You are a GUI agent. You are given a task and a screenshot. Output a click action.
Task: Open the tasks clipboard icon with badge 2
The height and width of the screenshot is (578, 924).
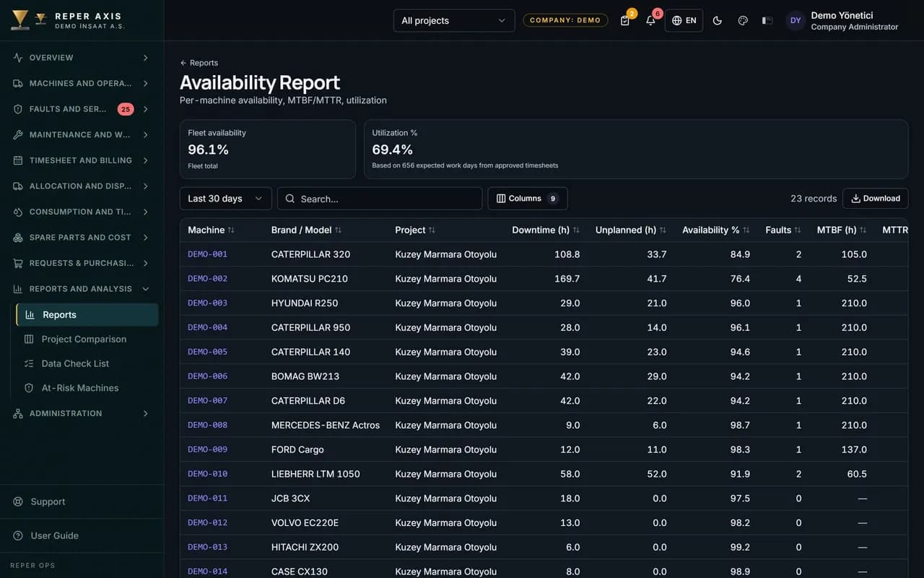click(625, 20)
